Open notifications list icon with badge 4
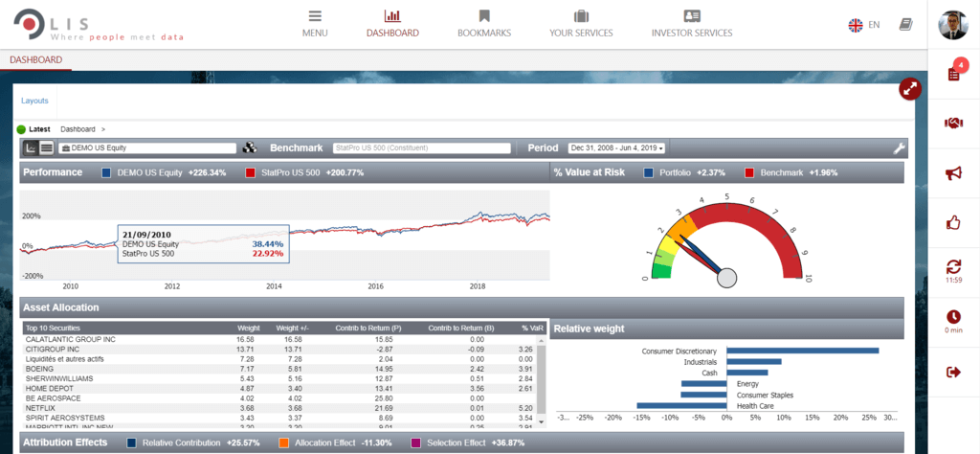 pos(954,73)
